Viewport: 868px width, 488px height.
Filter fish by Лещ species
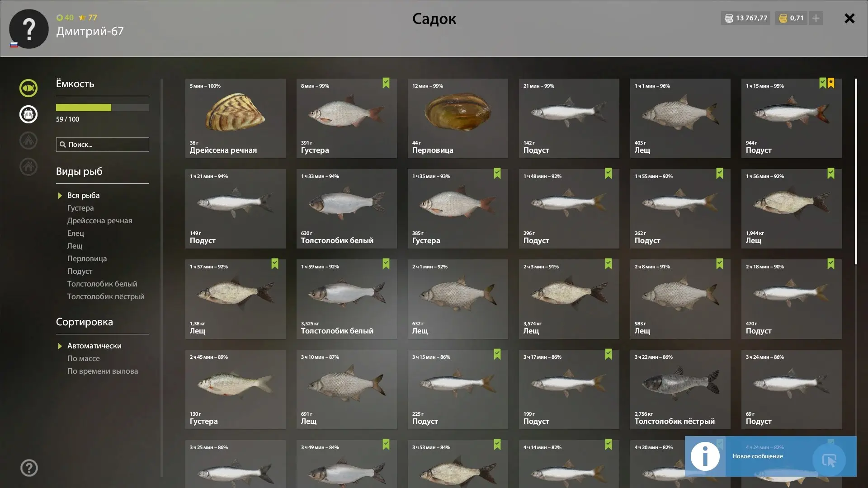75,246
